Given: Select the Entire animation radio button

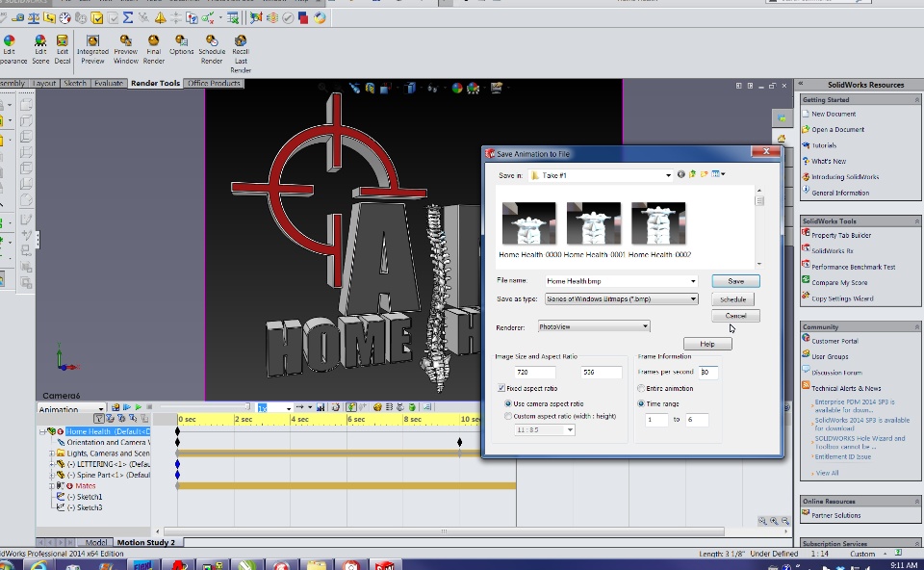Looking at the screenshot, I should coord(641,388).
